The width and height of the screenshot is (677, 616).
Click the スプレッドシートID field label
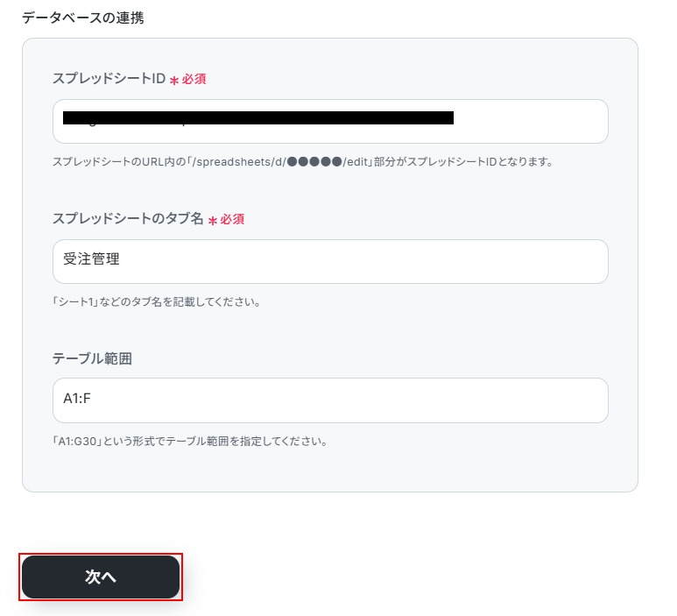point(109,79)
